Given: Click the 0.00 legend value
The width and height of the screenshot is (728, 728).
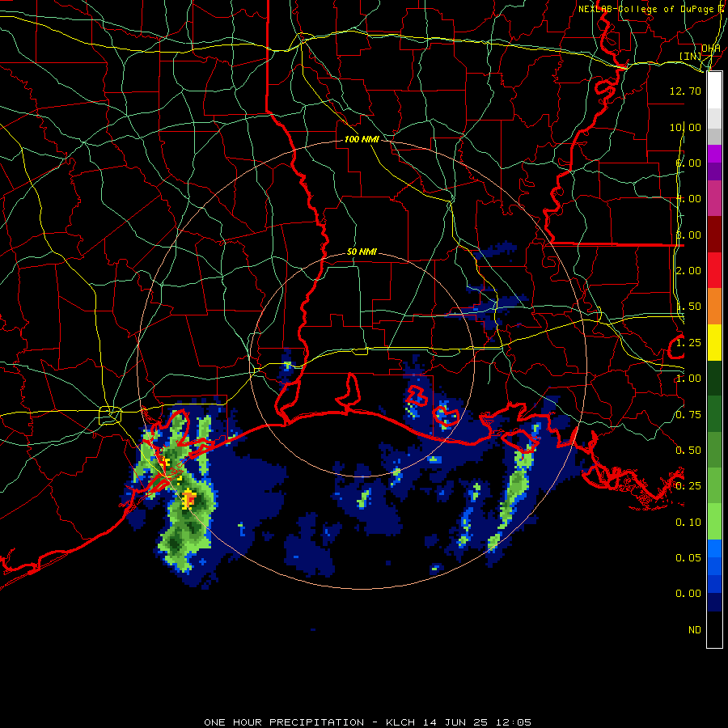Looking at the screenshot, I should (688, 594).
